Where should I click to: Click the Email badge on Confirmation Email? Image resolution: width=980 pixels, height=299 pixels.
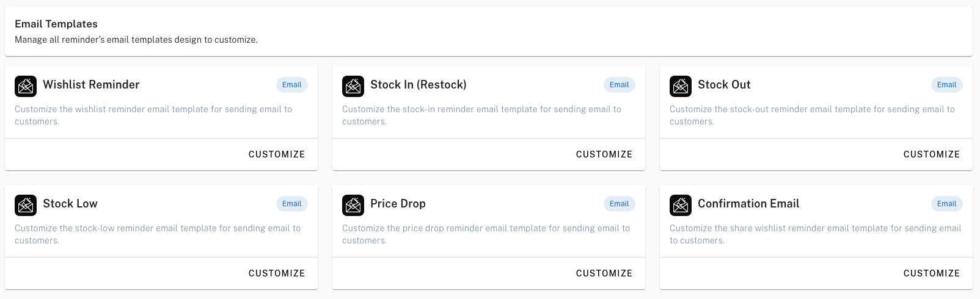946,204
